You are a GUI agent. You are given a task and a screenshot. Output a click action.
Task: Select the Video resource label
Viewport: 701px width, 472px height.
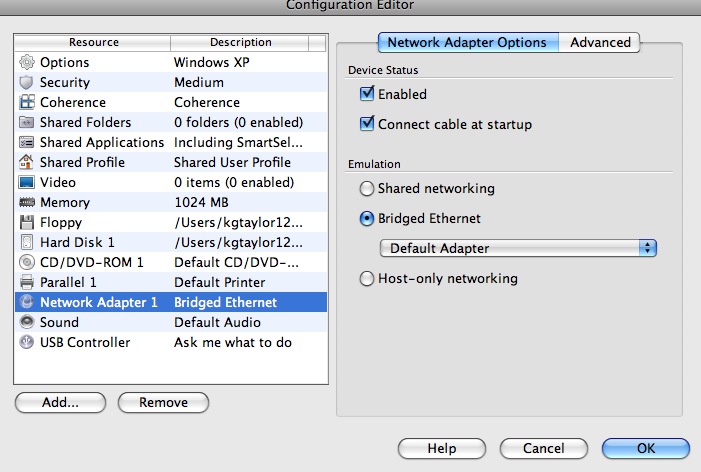point(58,182)
